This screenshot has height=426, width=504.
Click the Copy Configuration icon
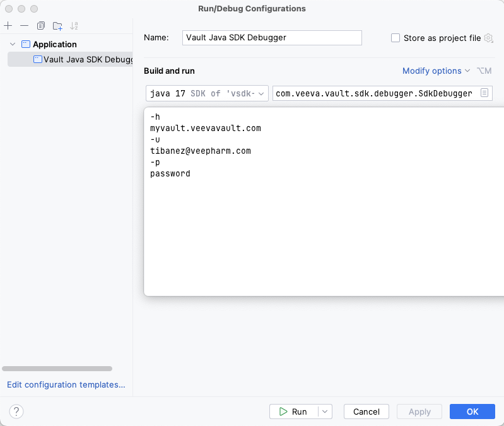pyautogui.click(x=41, y=26)
